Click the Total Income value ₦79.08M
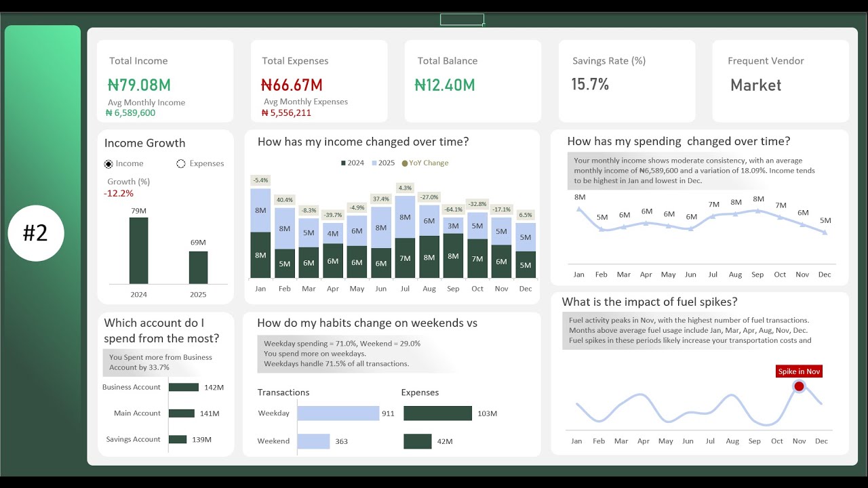Image resolution: width=868 pixels, height=488 pixels. pos(139,85)
